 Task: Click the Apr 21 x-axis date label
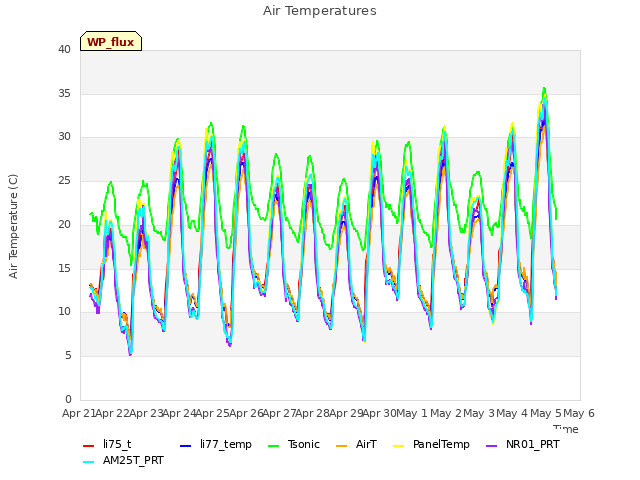79,413
